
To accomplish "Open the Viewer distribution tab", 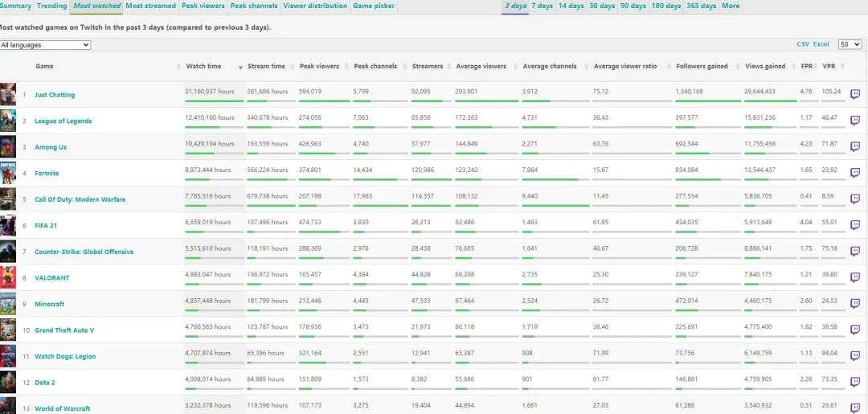I will [x=315, y=6].
